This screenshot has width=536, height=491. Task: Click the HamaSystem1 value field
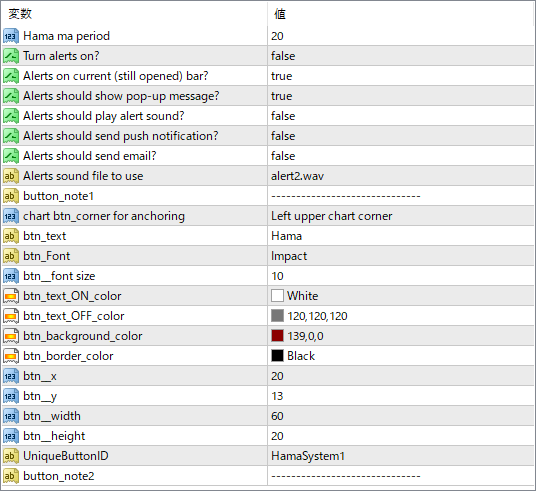tap(401, 456)
